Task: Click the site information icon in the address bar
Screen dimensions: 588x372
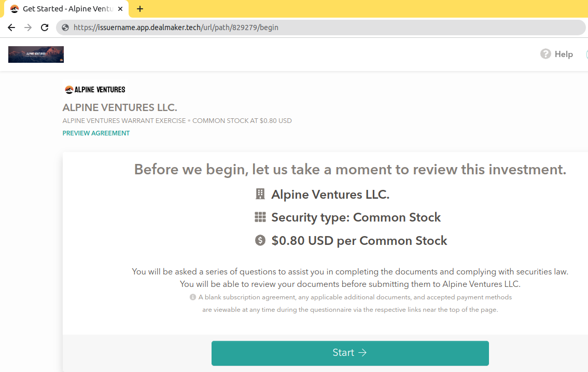Action: 65,27
